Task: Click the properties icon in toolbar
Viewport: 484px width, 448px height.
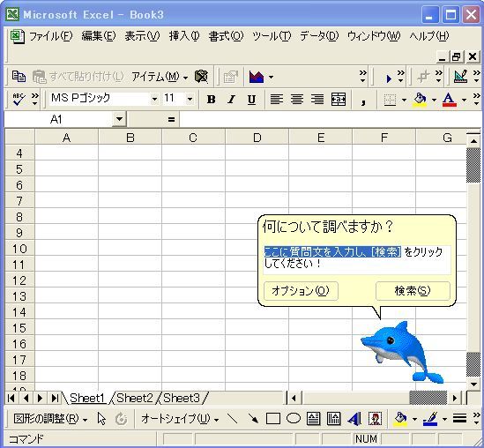Action: [x=231, y=77]
